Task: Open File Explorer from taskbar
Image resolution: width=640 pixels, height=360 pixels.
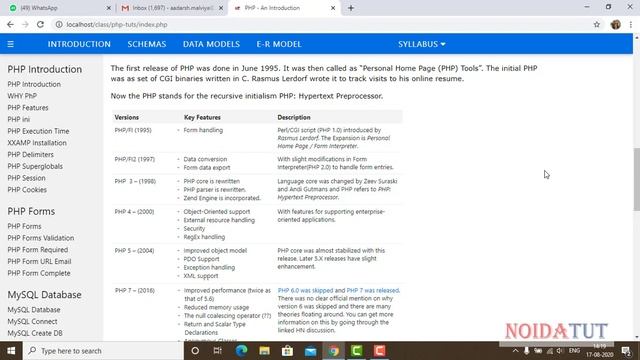Action: click(x=264, y=351)
